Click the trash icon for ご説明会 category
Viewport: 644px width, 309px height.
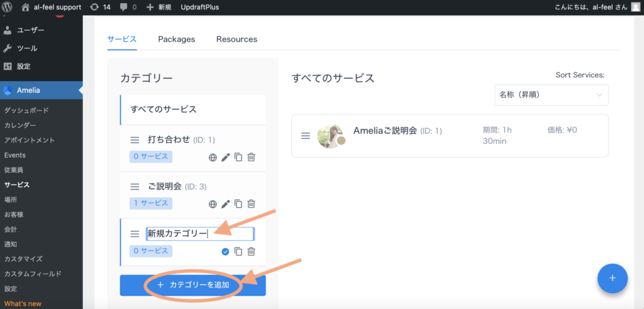[x=251, y=203]
